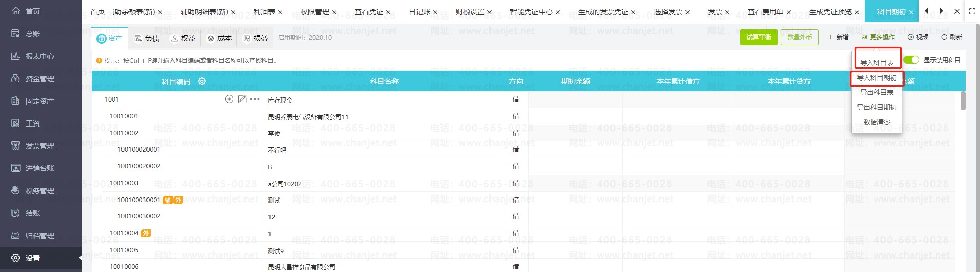Click the edit pencil icon on row 1001
The height and width of the screenshot is (272, 980).
pos(242,99)
